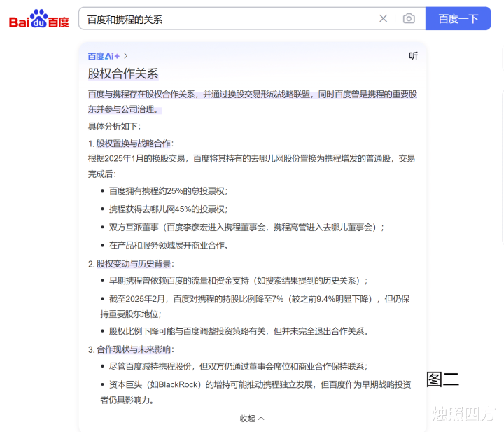Open image search via camera icon

coord(409,18)
